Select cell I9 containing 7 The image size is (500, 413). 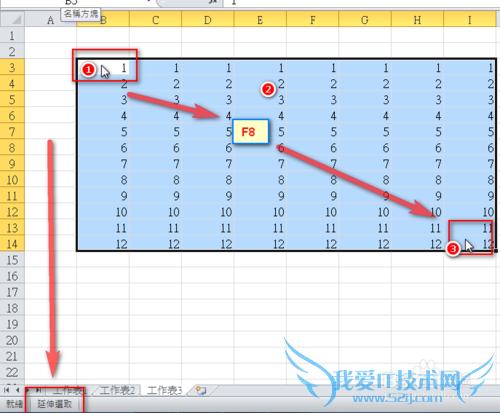(470, 163)
